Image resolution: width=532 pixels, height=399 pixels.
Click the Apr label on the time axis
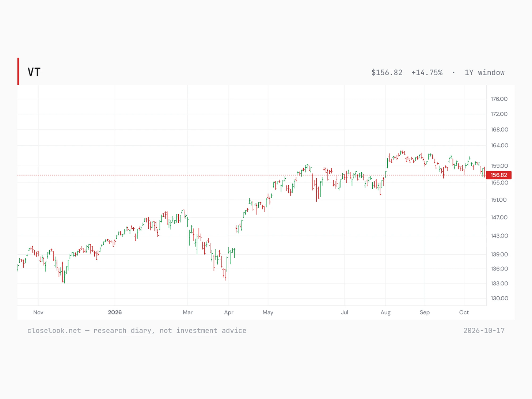pyautogui.click(x=229, y=312)
